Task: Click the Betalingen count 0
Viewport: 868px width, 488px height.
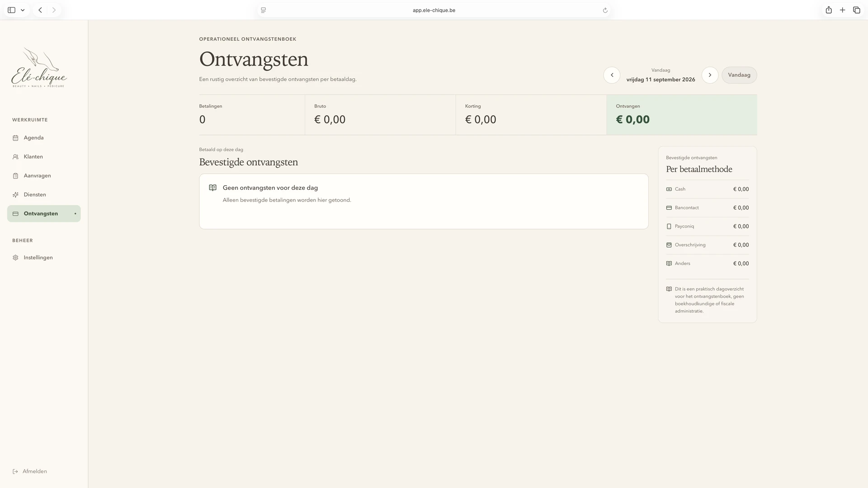Action: point(202,120)
